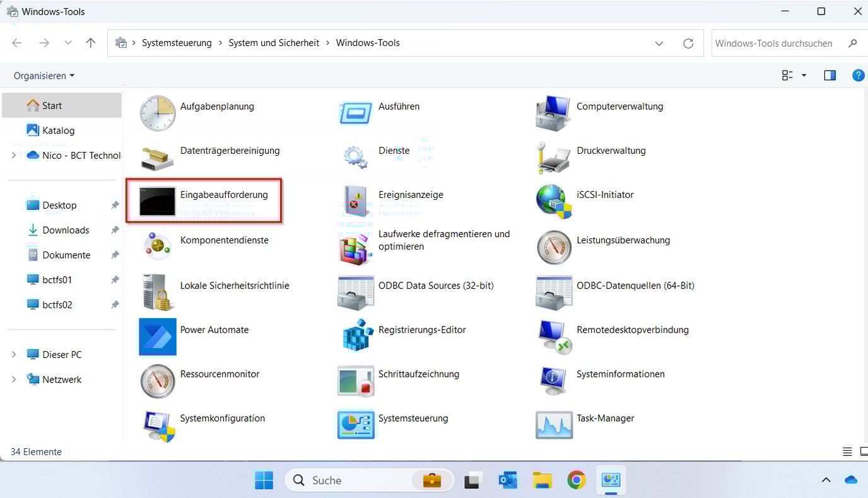The width and height of the screenshot is (868, 498).
Task: Select the Power Automate icon
Action: click(x=158, y=336)
